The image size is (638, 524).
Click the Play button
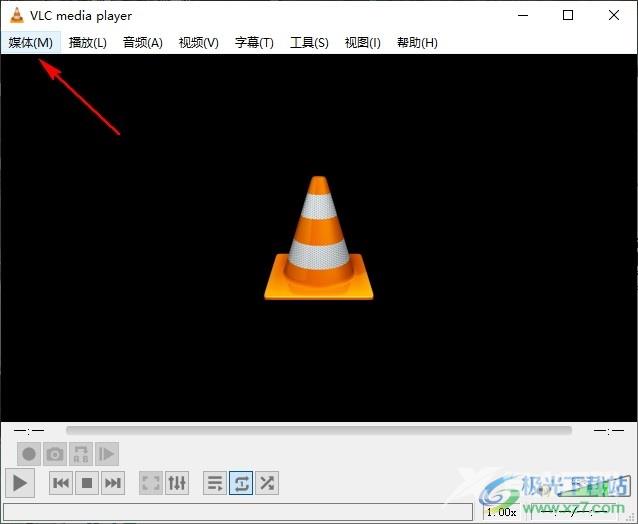(20, 483)
